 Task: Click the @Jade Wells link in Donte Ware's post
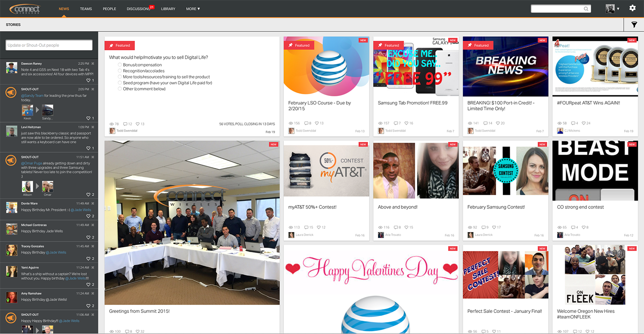[81, 210]
